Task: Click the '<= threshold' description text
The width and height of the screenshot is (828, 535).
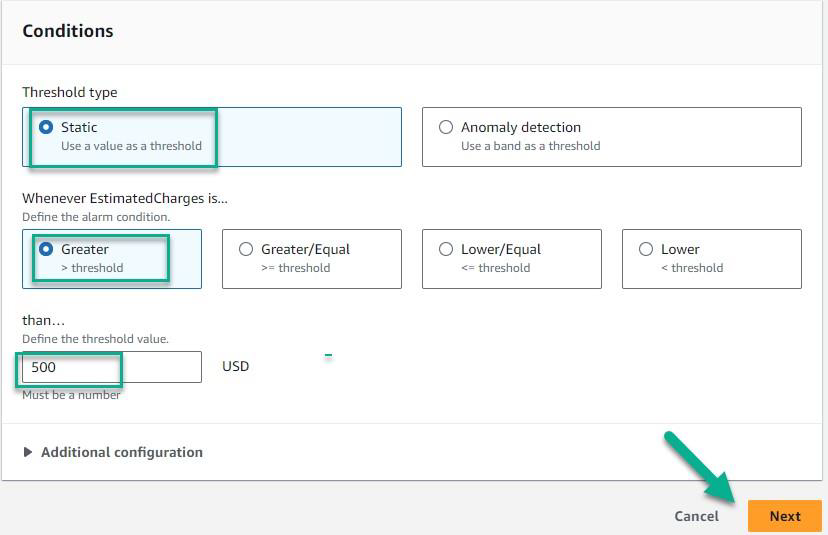Action: 495,268
